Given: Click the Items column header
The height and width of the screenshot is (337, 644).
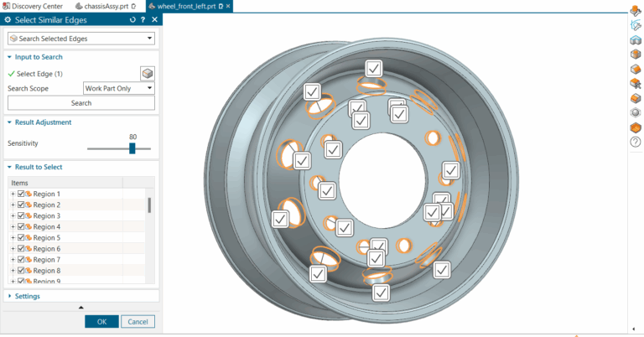Looking at the screenshot, I should [65, 183].
